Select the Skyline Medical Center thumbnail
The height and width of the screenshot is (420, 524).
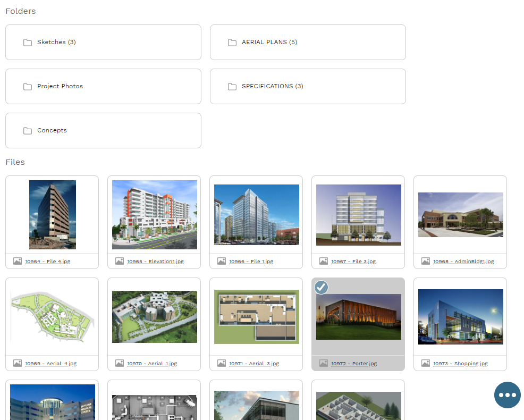52,402
